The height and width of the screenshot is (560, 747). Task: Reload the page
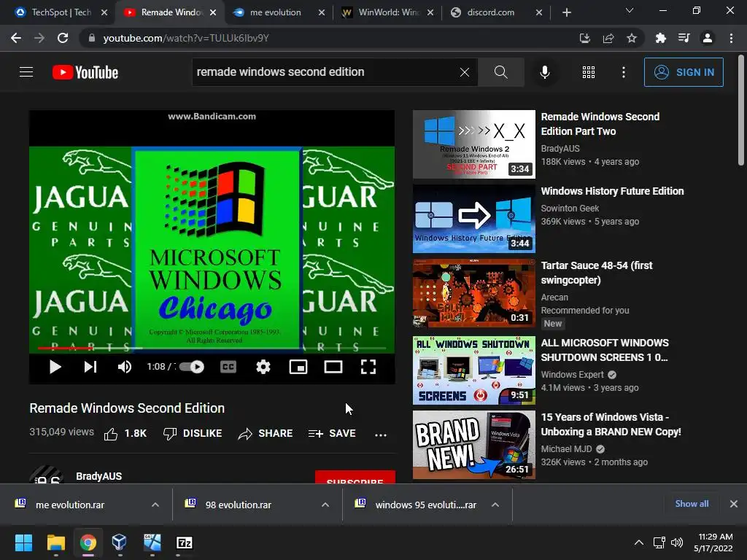(63, 38)
